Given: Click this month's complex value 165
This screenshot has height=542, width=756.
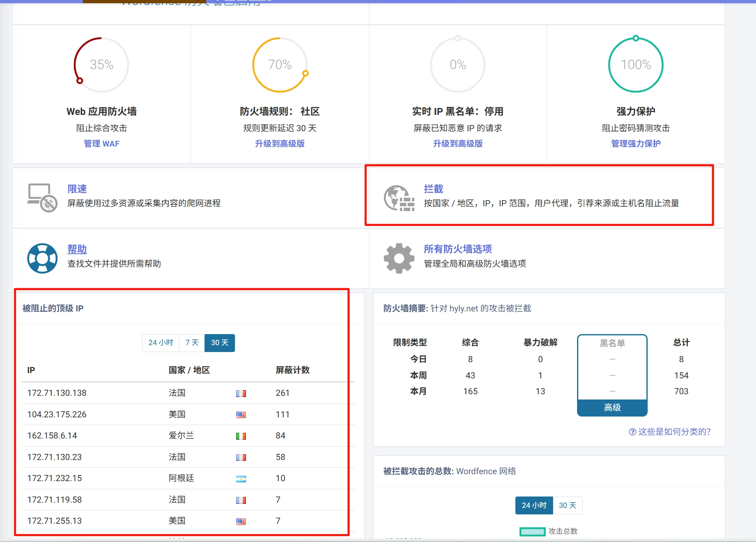Looking at the screenshot, I should click(470, 391).
